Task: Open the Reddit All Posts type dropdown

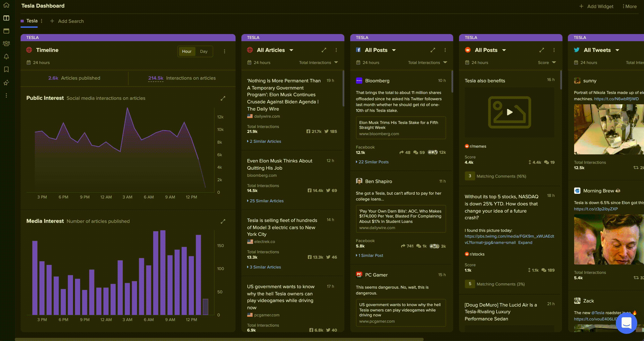Action: point(504,50)
